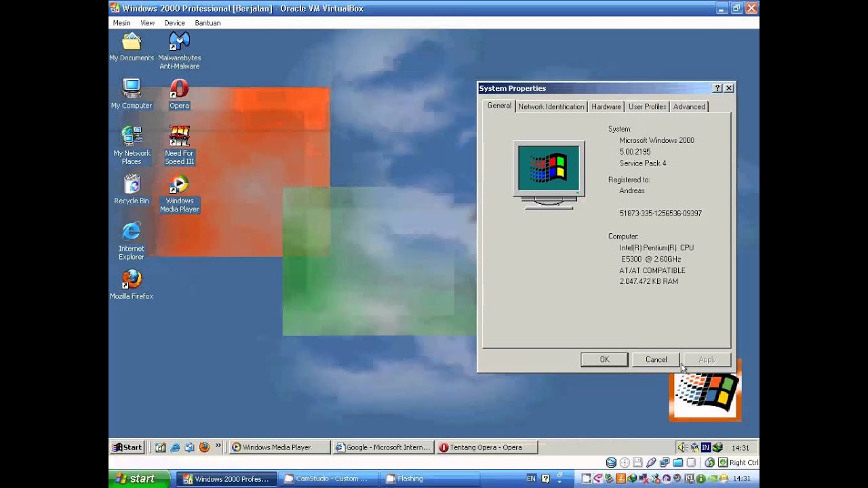Image resolution: width=868 pixels, height=488 pixels.
Task: Select My Computer desktop icon
Action: click(132, 94)
